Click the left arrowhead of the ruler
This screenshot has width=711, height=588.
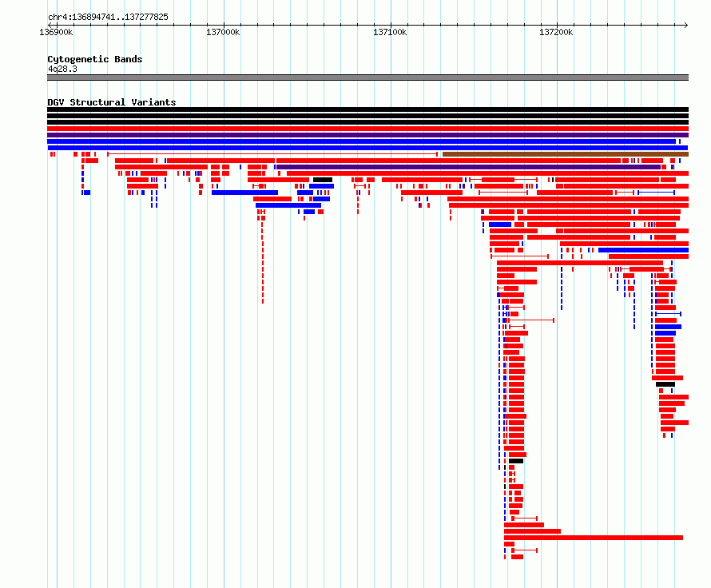point(50,25)
